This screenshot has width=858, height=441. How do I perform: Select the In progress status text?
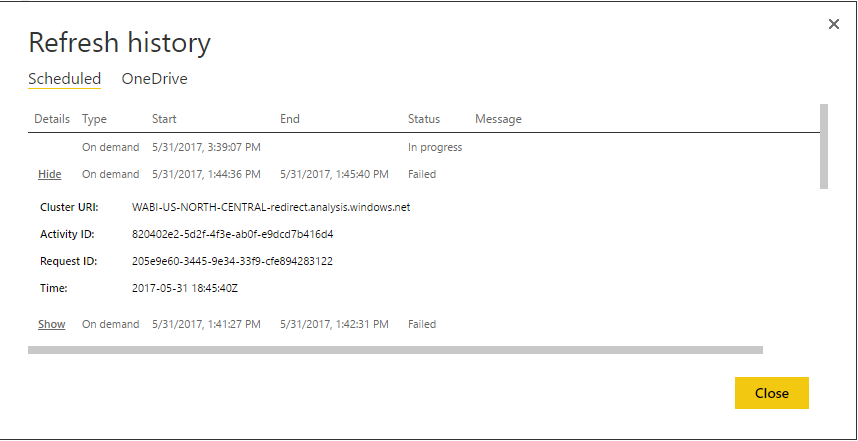[435, 148]
